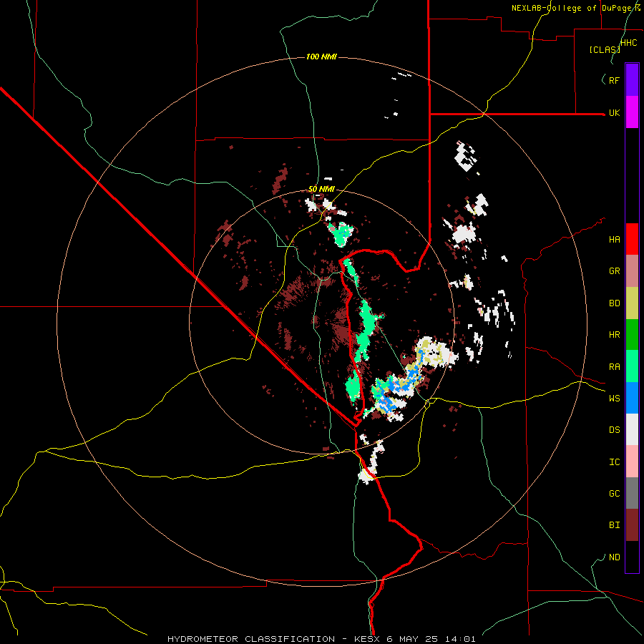The width and height of the screenshot is (644, 644).
Task: Click the "RF" legend label
Action: coord(614,80)
